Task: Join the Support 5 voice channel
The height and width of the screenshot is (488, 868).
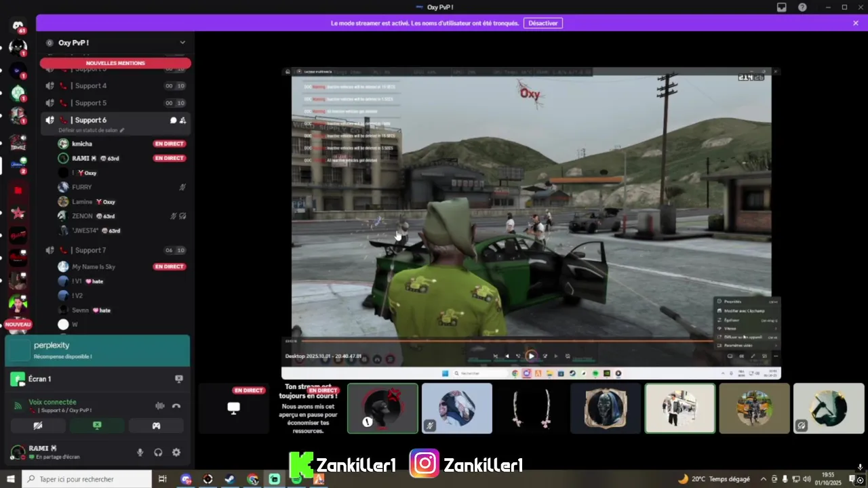Action: [115, 103]
